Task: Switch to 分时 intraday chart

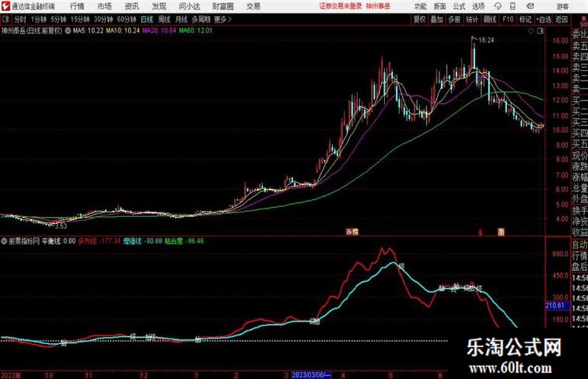Action: [20, 19]
